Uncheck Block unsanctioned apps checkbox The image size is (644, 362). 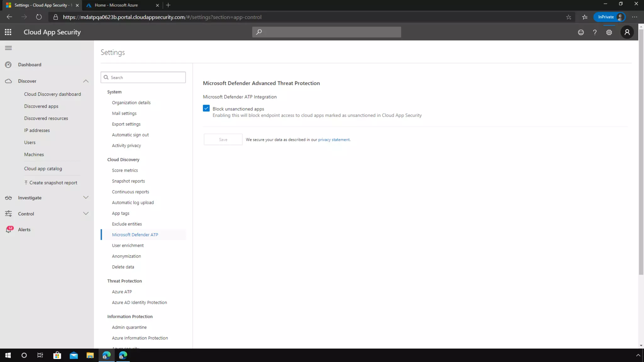206,108
